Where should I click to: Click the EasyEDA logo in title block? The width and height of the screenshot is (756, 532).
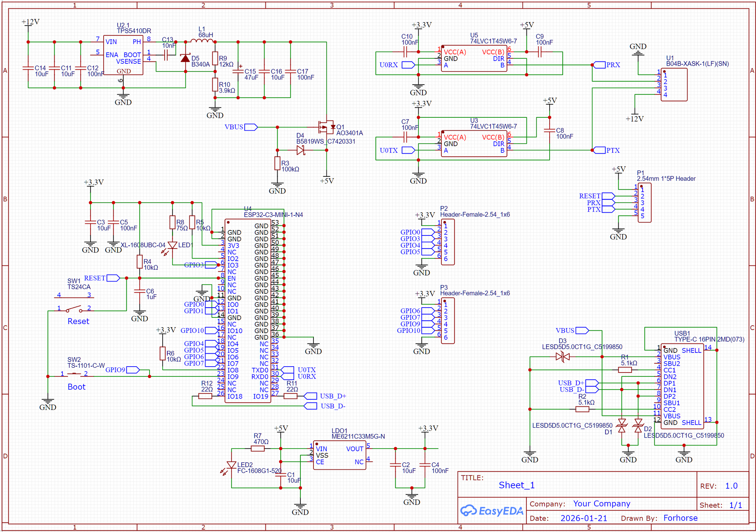(x=492, y=511)
